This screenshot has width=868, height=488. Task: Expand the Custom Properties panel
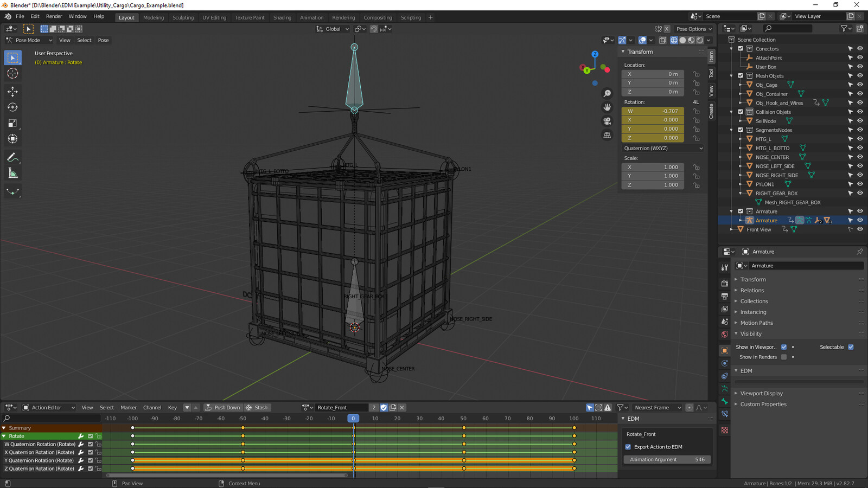point(763,404)
